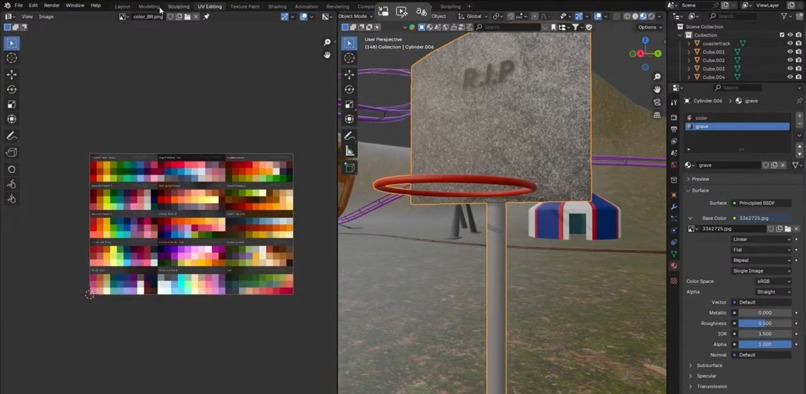Click the pan hand icon in 3D viewport
The image size is (806, 394).
click(x=657, y=89)
